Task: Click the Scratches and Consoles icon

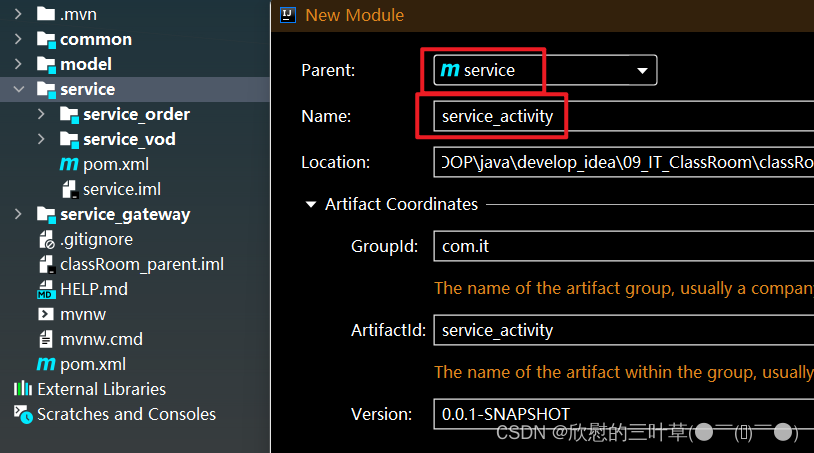Action: coord(23,414)
